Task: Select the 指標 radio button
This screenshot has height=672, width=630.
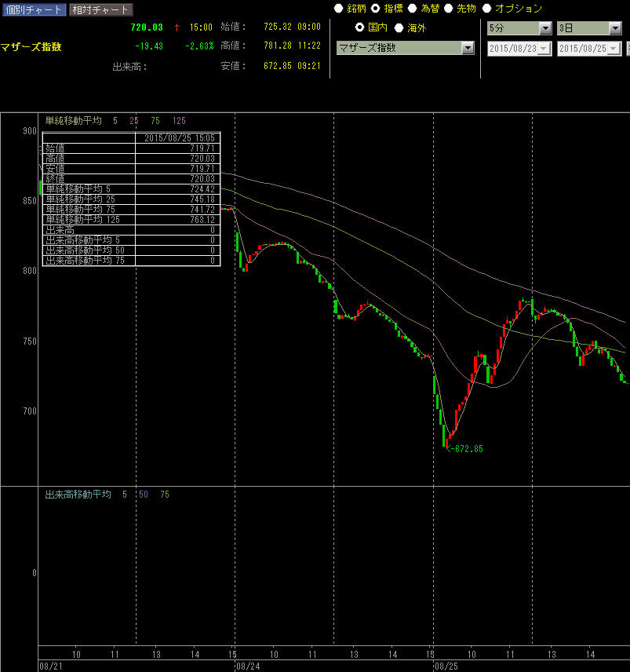Action: (x=376, y=9)
